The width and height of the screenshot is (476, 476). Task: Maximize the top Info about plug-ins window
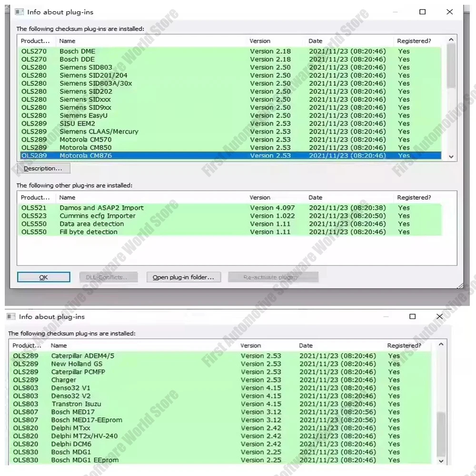pos(422,12)
